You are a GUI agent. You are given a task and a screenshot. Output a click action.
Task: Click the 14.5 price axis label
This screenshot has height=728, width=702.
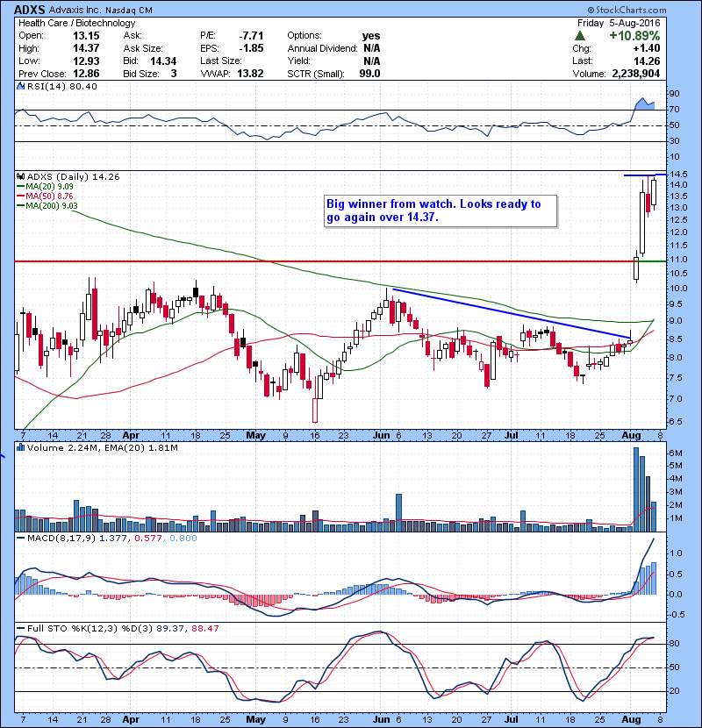(x=679, y=175)
